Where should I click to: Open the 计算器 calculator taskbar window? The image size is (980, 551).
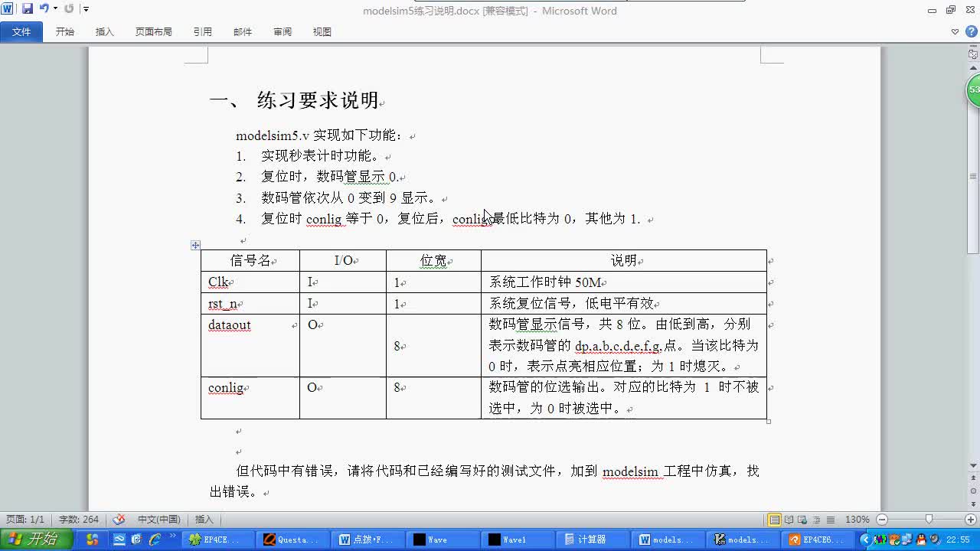pos(592,540)
